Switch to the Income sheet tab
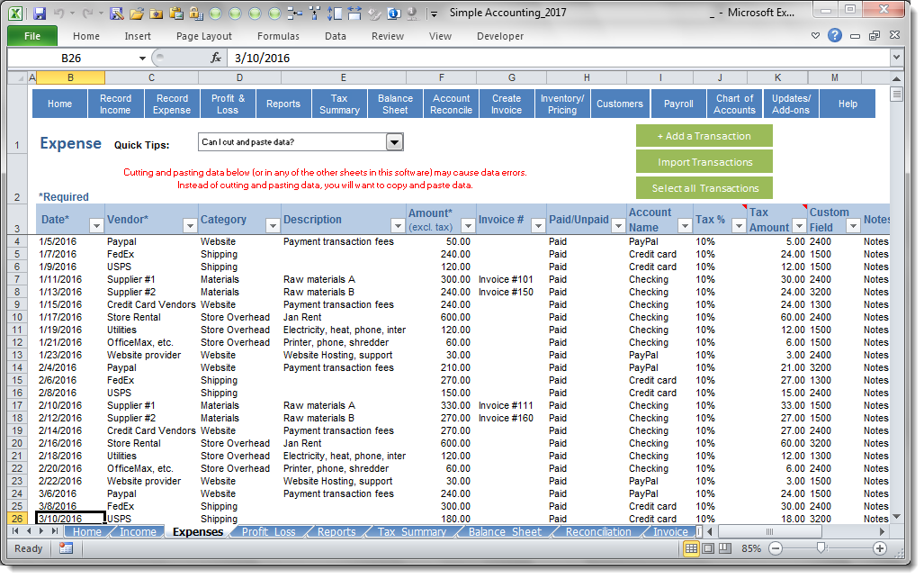Viewport: 924px width, 579px height. 138,532
